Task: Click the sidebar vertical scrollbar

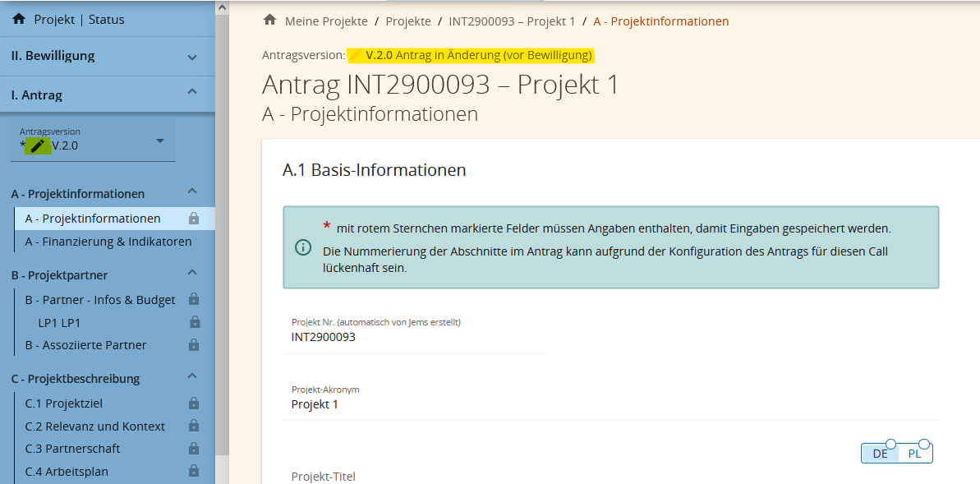Action: point(222,247)
